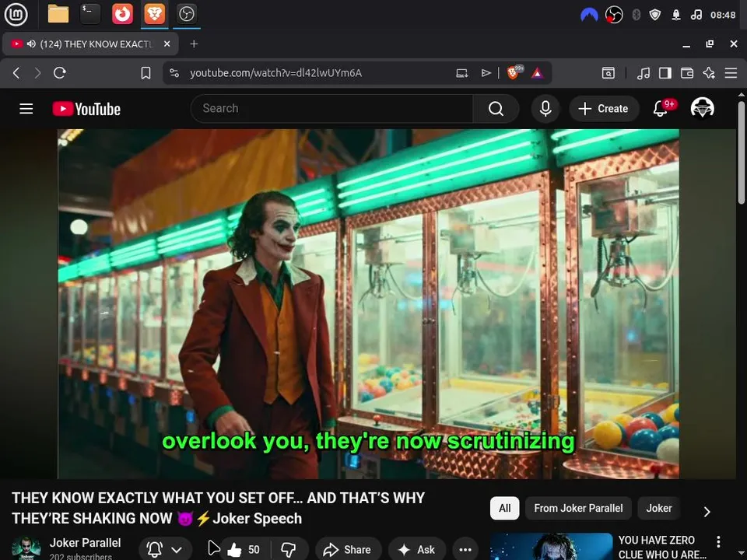
Task: Open the Brave playlist music icon
Action: point(644,73)
